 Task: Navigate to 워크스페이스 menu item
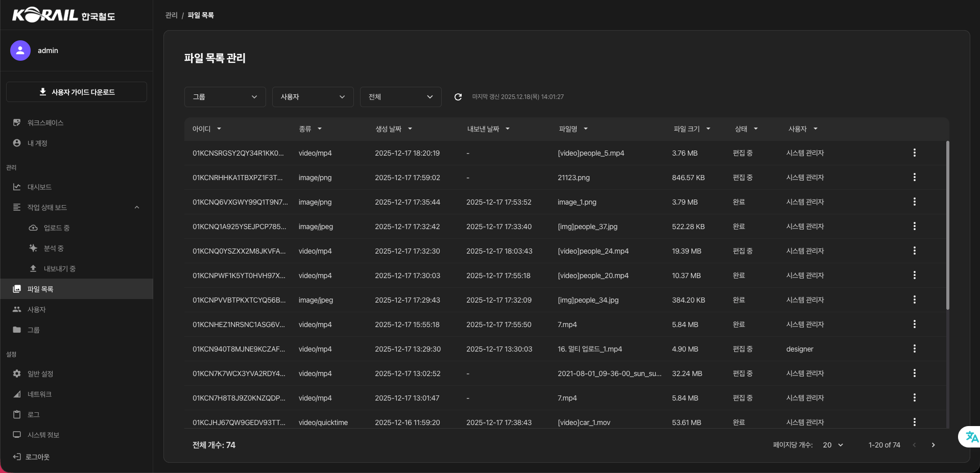pos(45,123)
